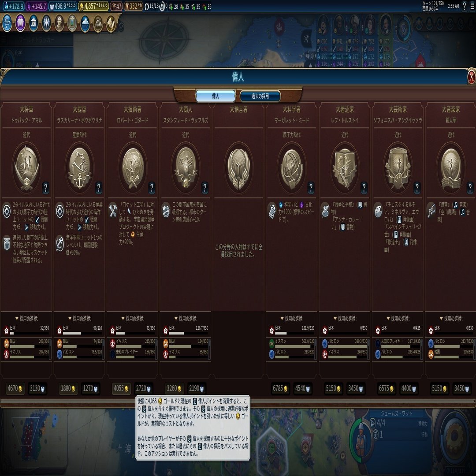Open info ? on the 大技術者 card

(x=152, y=188)
